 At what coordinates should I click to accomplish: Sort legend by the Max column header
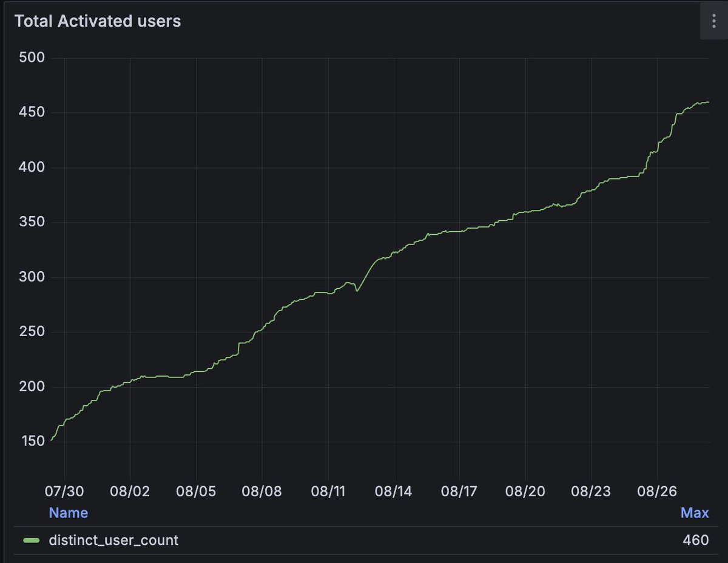click(x=695, y=513)
